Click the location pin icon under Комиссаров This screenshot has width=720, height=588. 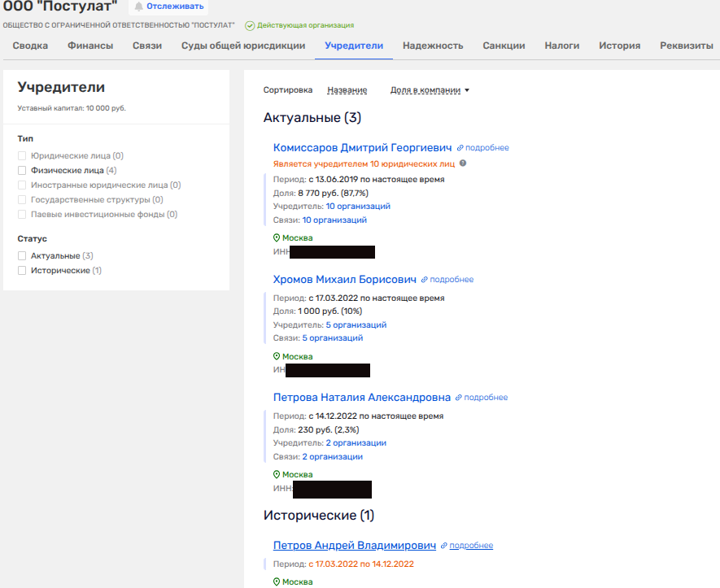[277, 238]
